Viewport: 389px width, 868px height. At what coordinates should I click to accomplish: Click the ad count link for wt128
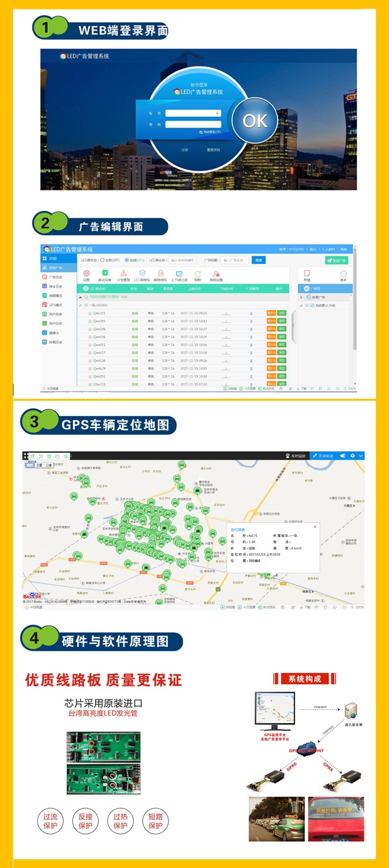click(x=251, y=360)
